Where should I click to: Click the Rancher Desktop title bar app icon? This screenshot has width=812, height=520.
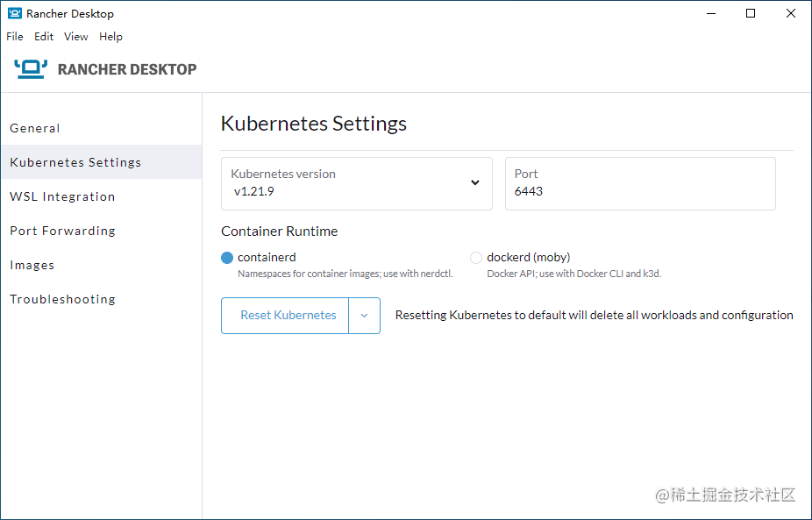[15, 13]
